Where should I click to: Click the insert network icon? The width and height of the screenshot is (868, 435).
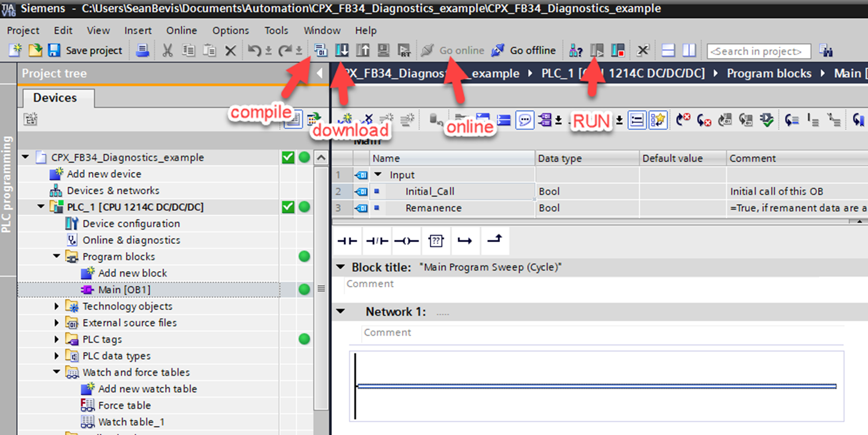pos(345,120)
